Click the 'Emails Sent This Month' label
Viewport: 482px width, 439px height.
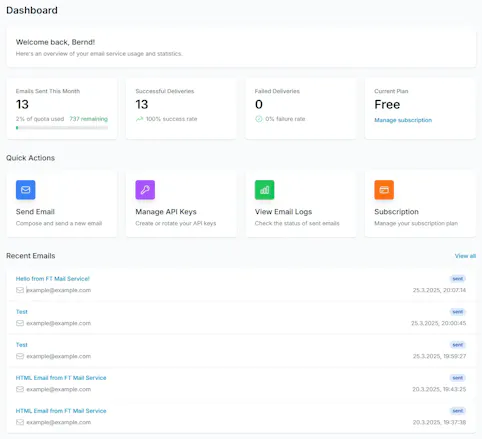click(48, 91)
